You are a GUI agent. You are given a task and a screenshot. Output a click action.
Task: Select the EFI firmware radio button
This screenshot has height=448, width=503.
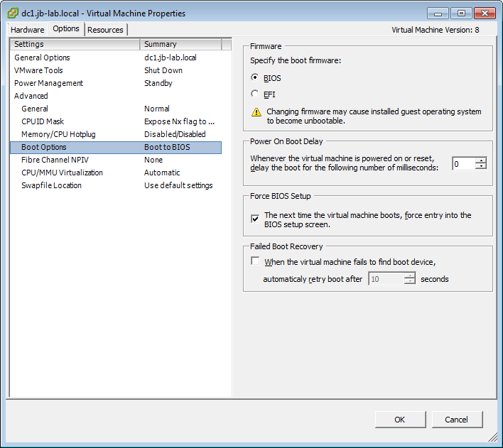coord(255,94)
